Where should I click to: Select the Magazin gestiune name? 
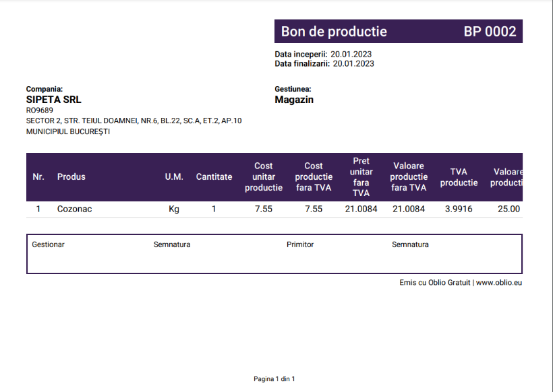coord(294,100)
